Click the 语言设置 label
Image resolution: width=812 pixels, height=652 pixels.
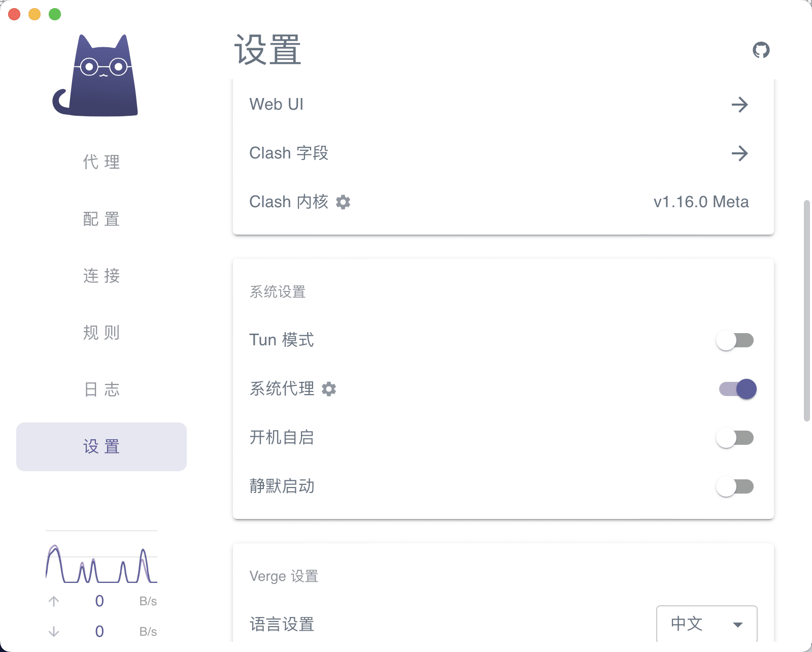(x=282, y=624)
